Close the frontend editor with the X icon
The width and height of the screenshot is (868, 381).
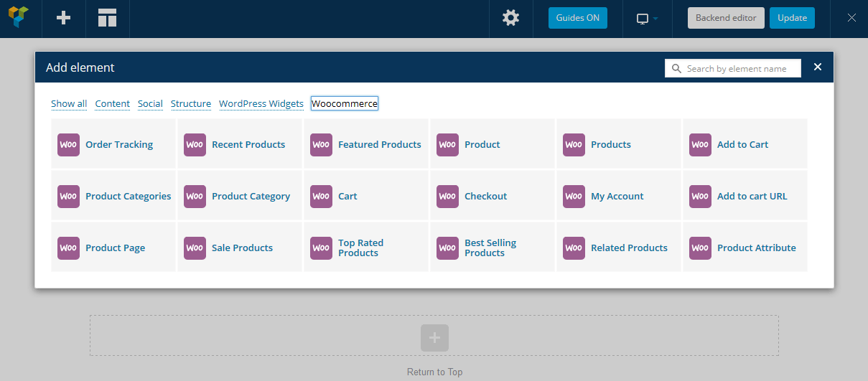tap(851, 18)
